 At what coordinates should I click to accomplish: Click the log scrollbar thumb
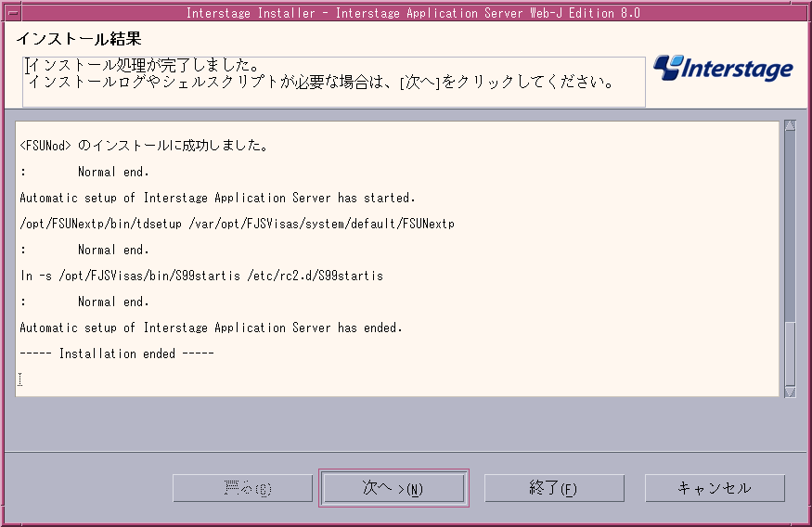[790, 353]
